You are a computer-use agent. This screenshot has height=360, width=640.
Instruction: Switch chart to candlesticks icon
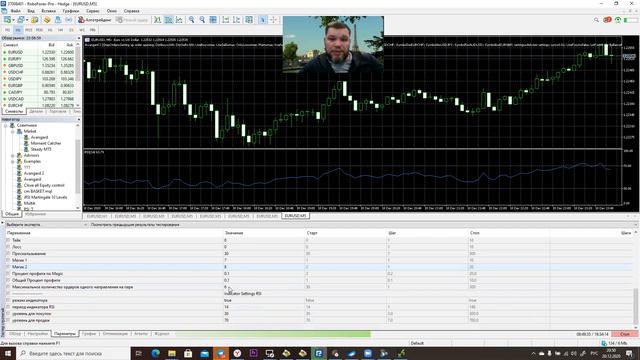tap(168, 20)
